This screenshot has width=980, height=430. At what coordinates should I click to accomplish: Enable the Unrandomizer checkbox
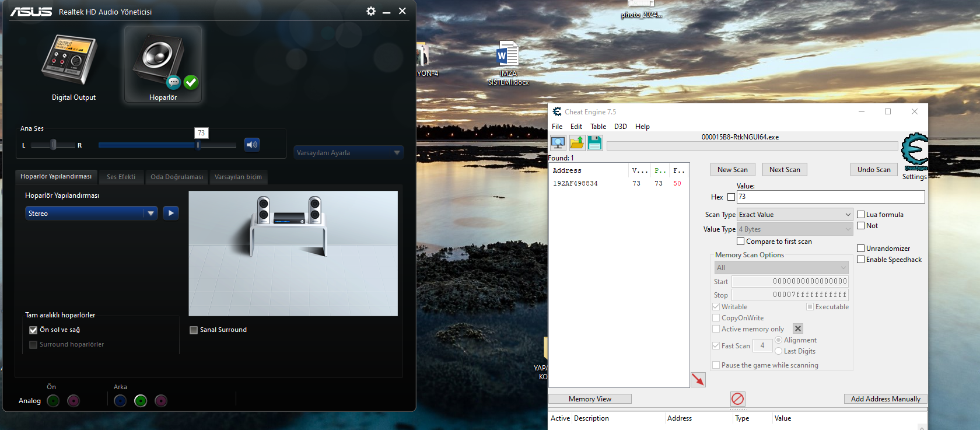860,249
